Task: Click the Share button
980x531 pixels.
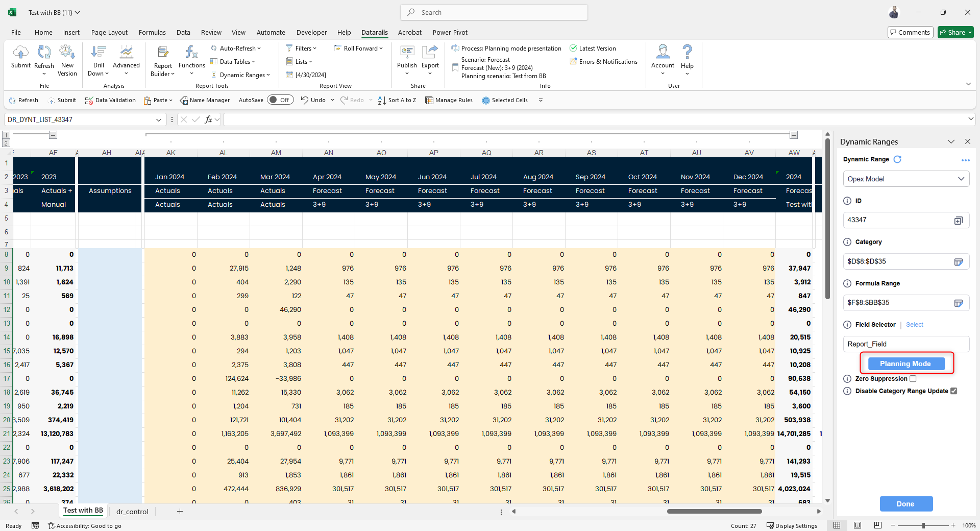Action: pos(955,32)
